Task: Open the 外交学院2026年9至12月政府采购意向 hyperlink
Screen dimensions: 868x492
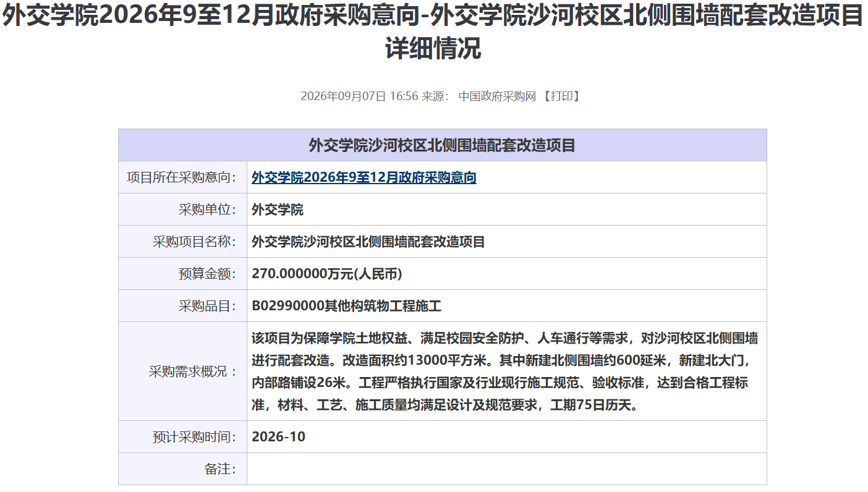Action: pos(364,177)
